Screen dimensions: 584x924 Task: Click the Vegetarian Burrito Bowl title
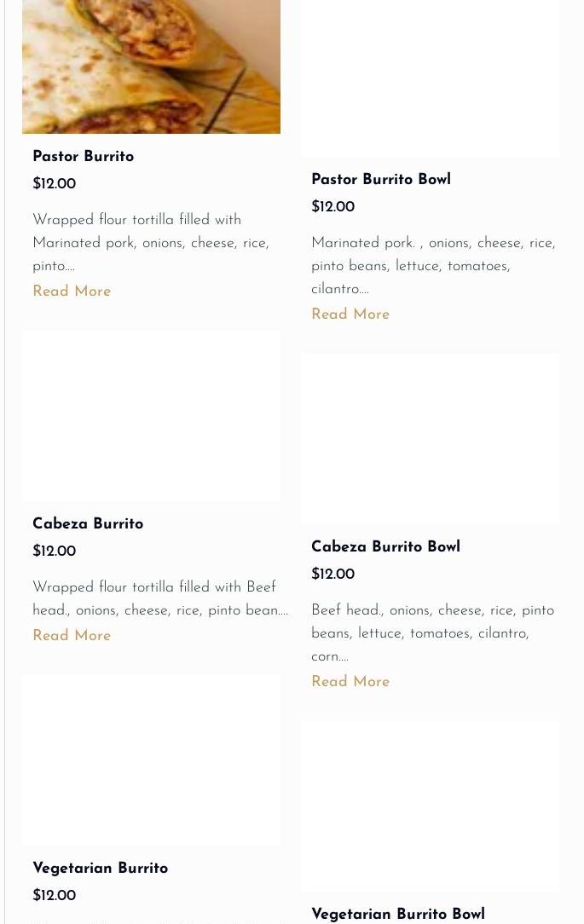pos(397,914)
